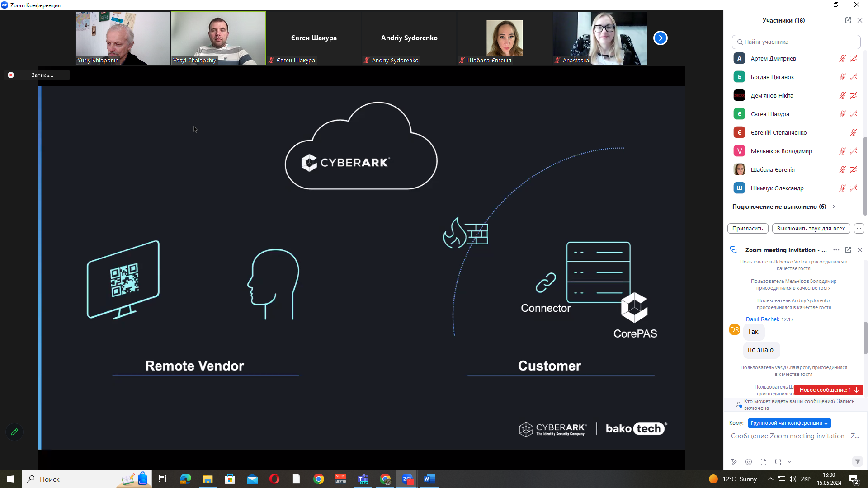Viewport: 868px width, 488px height.
Task: Toggle camera for Богдан Циганок
Action: (x=854, y=77)
